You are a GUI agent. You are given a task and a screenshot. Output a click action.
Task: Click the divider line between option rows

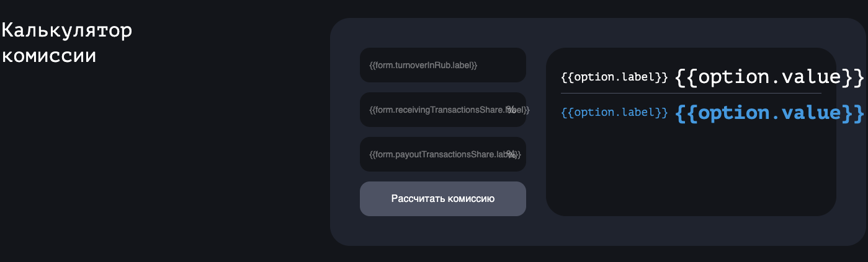[691, 94]
